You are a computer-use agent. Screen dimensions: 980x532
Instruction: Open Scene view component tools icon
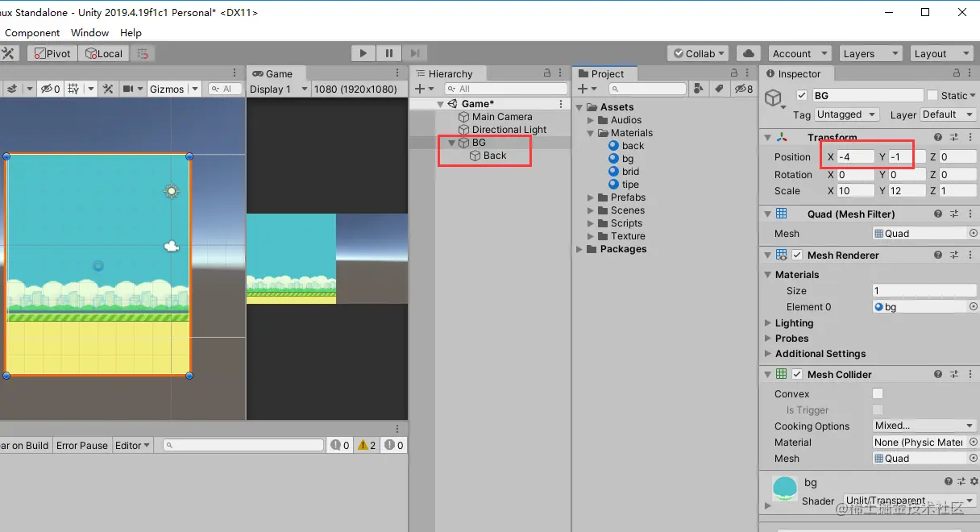108,89
